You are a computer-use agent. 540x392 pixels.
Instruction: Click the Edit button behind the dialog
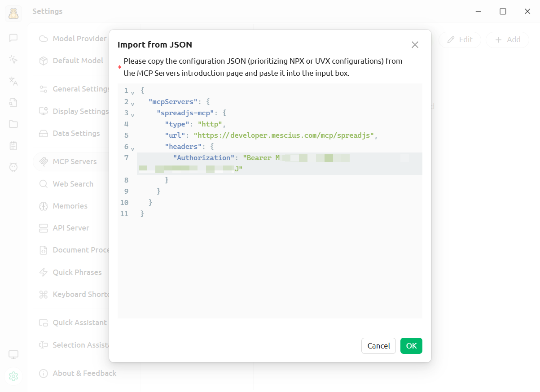point(460,39)
